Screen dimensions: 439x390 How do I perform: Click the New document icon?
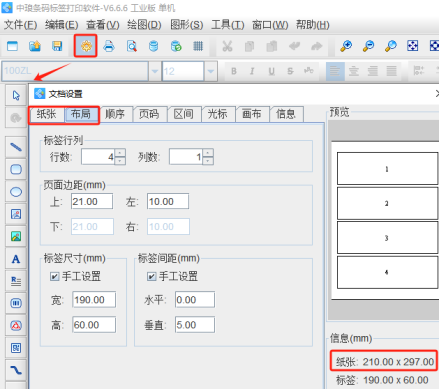(12, 46)
